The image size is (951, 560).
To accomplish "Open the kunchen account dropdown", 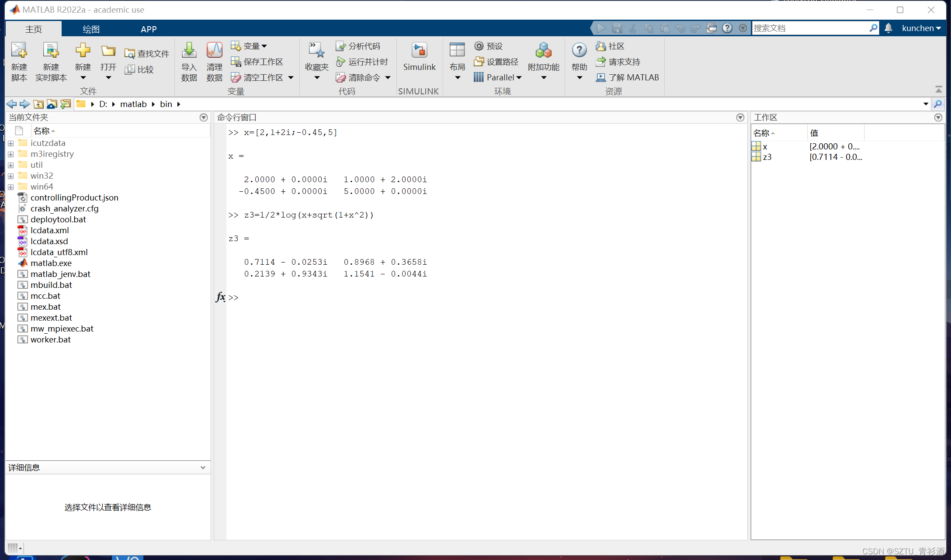I will 921,28.
